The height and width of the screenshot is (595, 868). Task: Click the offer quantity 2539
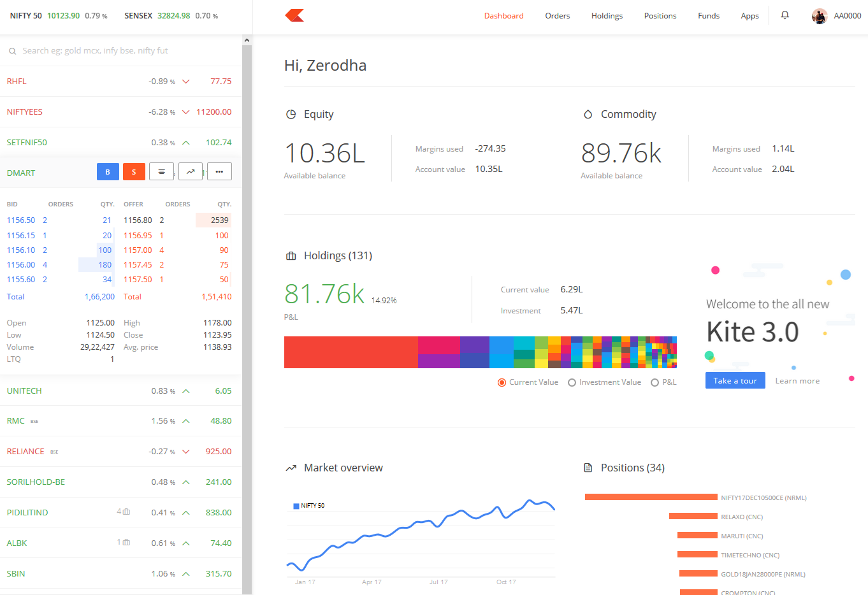[x=220, y=220]
